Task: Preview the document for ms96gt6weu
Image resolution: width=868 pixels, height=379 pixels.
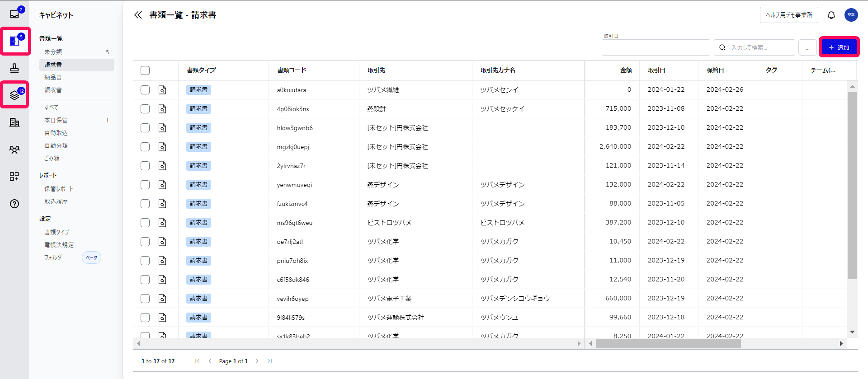Action: (162, 223)
